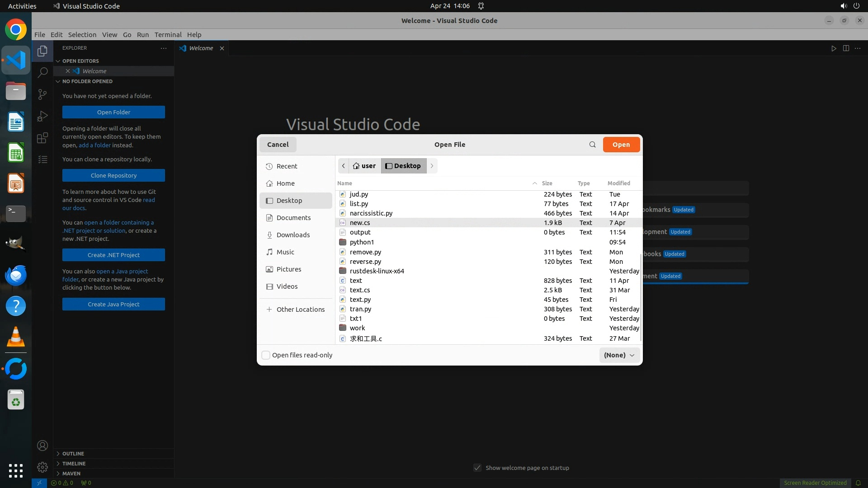Screen dimensions: 868x488
Task: Collapse the Open Editors section
Action: tap(80, 61)
